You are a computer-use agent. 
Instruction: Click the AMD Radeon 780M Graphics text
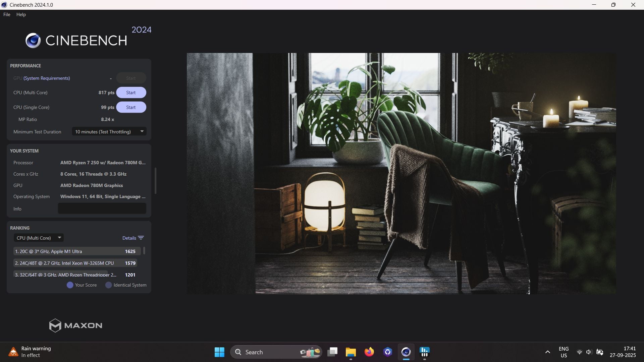pos(92,185)
